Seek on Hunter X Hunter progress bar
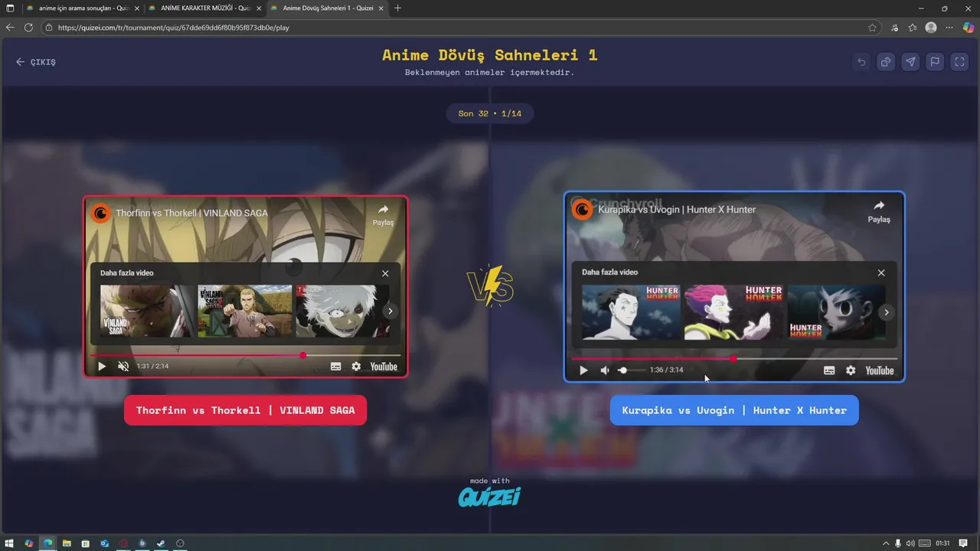Screen dimensions: 980x551 click(x=734, y=358)
